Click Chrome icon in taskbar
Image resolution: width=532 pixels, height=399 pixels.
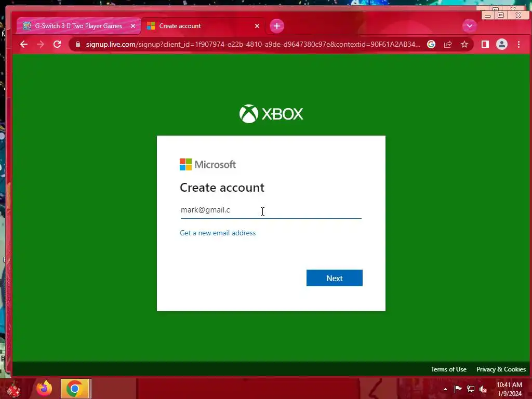pyautogui.click(x=75, y=389)
